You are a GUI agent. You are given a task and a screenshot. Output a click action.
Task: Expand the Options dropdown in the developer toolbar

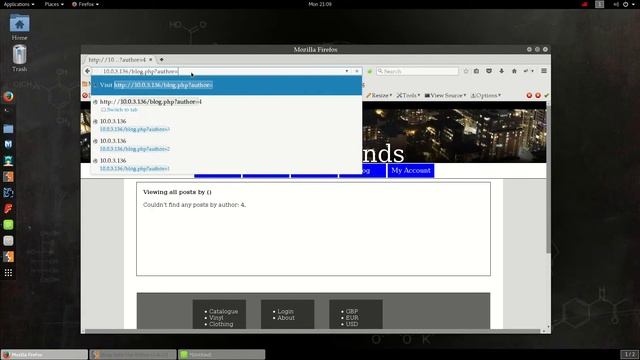pos(486,96)
